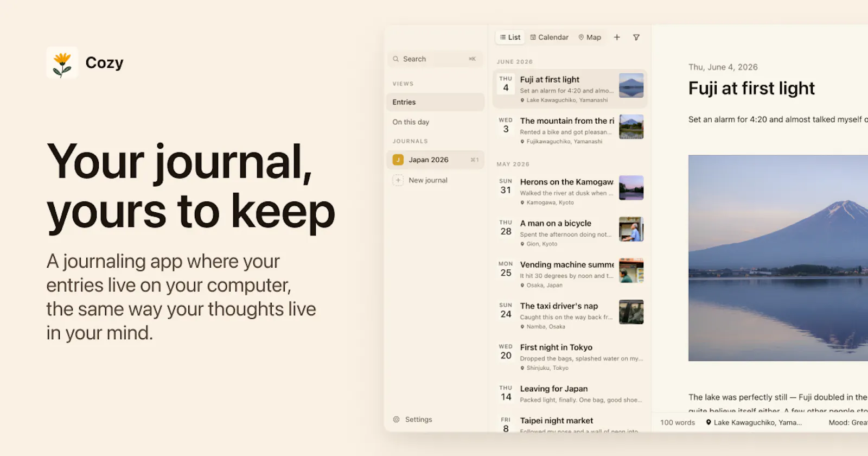Open the Fuji at first light entry
This screenshot has height=456, width=868.
pyautogui.click(x=570, y=88)
